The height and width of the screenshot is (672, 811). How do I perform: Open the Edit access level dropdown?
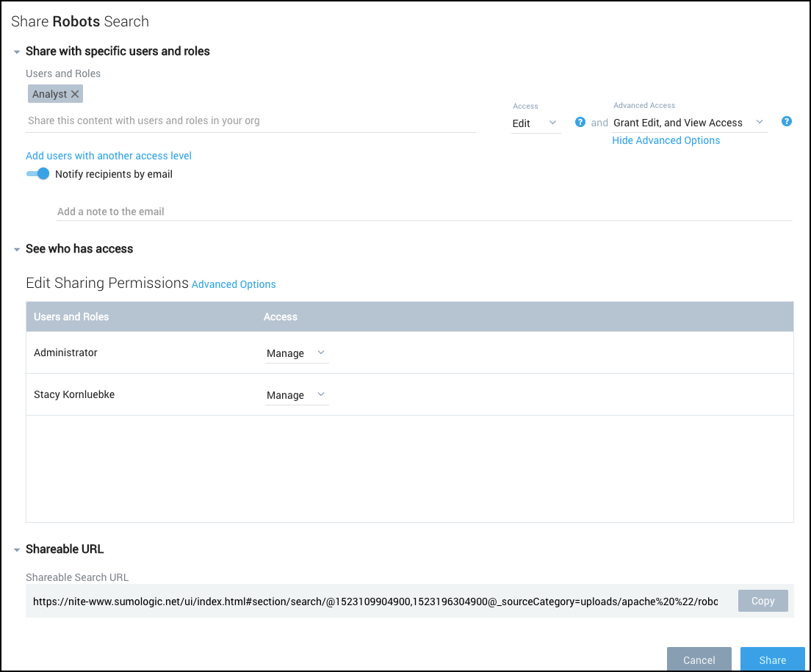click(536, 123)
